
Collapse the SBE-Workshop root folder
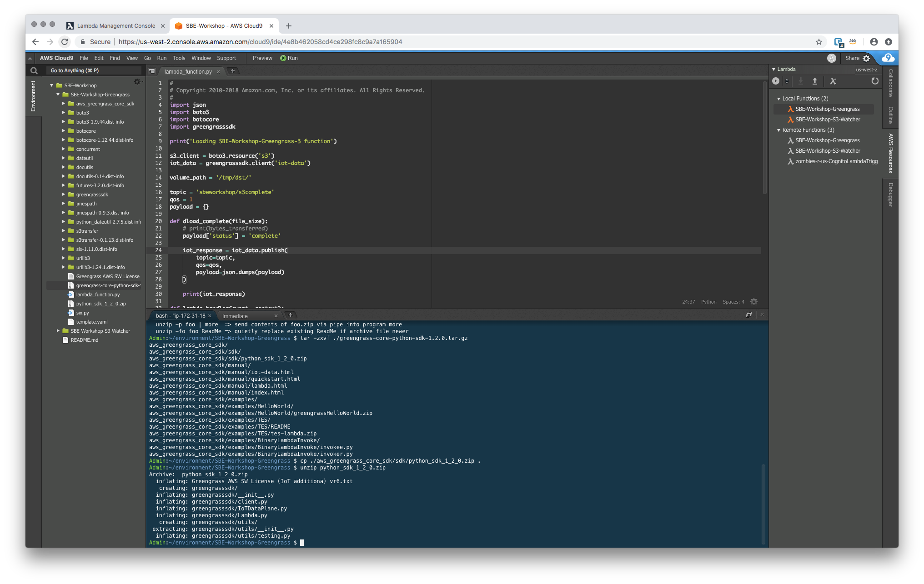click(52, 85)
